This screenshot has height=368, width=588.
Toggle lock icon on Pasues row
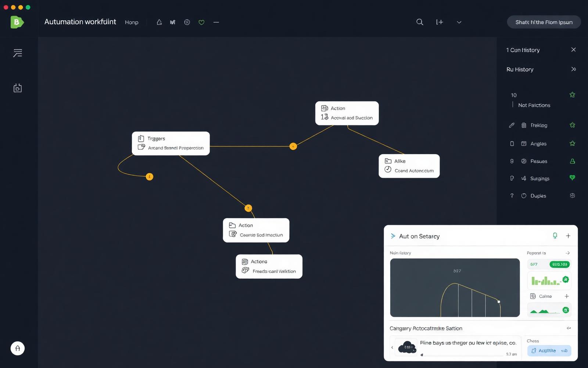coord(572,161)
